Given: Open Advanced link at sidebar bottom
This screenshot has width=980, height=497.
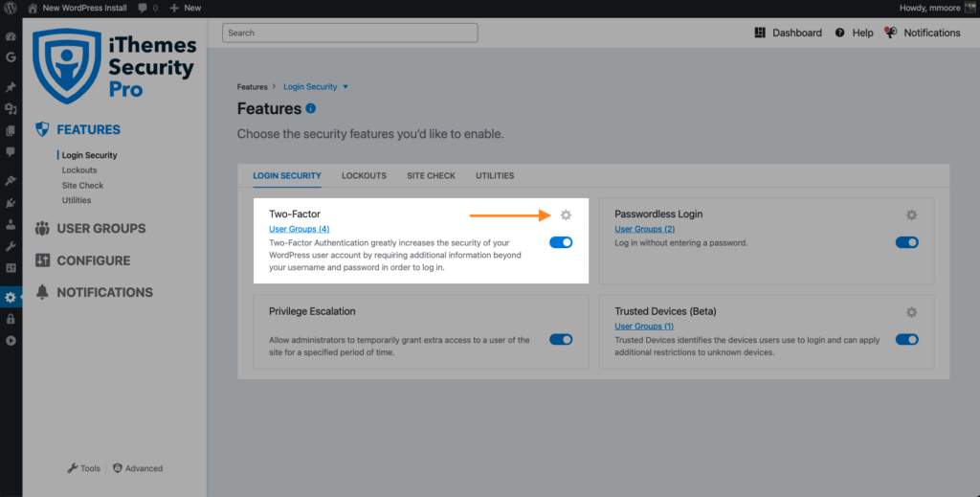Looking at the screenshot, I should point(138,468).
